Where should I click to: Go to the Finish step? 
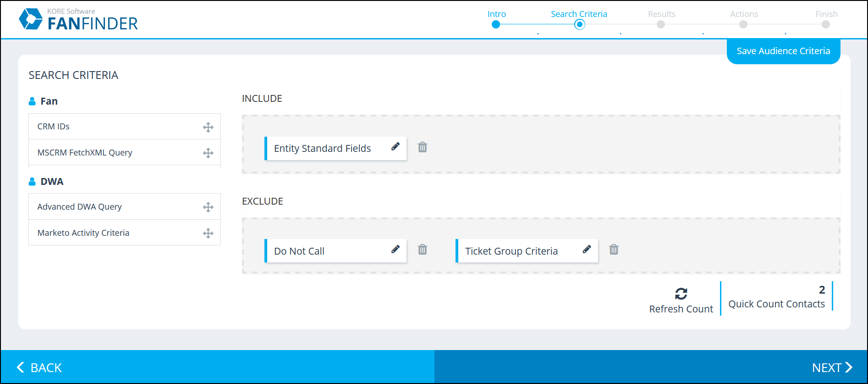coord(826,19)
